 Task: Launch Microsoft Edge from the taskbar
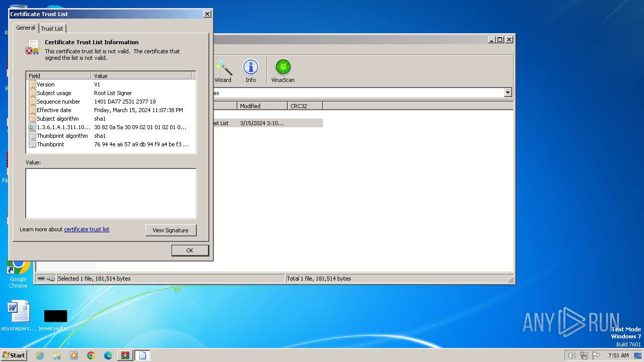pos(108,355)
